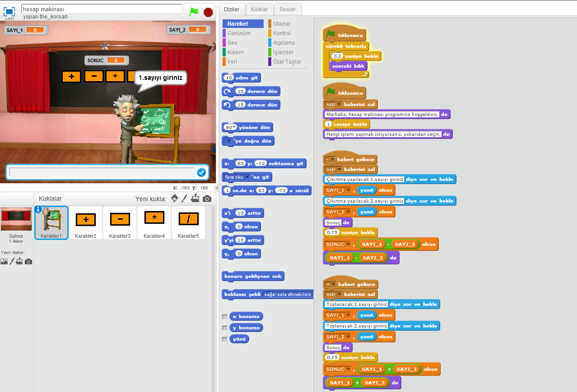Toggle fullscreen stage mode icon

pos(9,11)
